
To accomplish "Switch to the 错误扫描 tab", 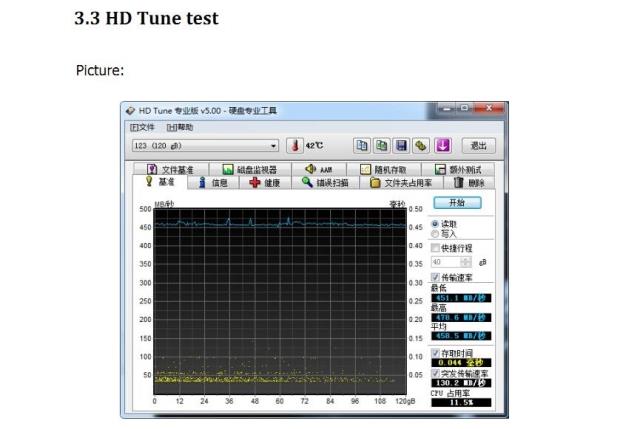I will [x=325, y=182].
